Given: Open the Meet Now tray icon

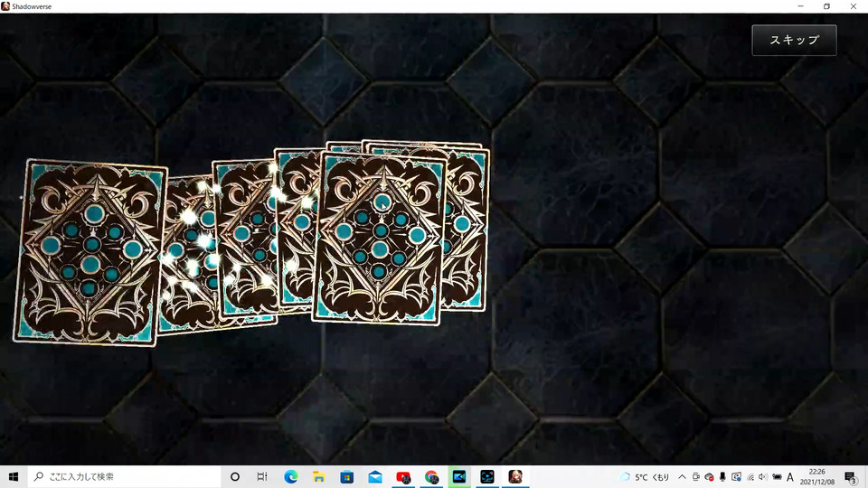Looking at the screenshot, I should coord(696,477).
